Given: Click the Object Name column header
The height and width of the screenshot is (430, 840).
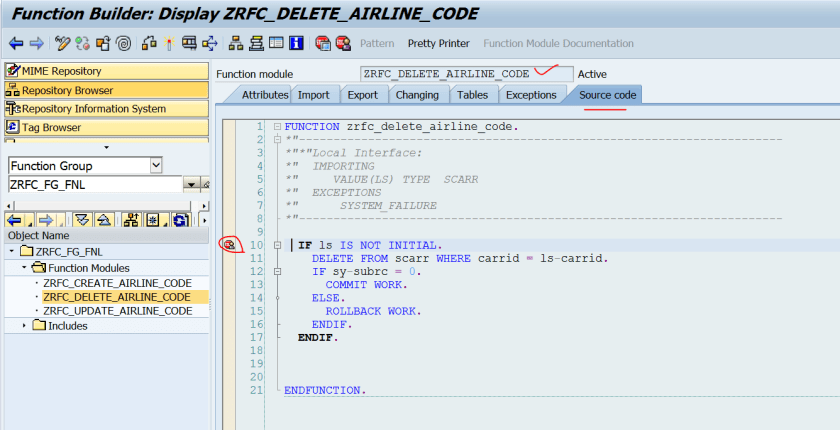Looking at the screenshot, I should pyautogui.click(x=107, y=235).
